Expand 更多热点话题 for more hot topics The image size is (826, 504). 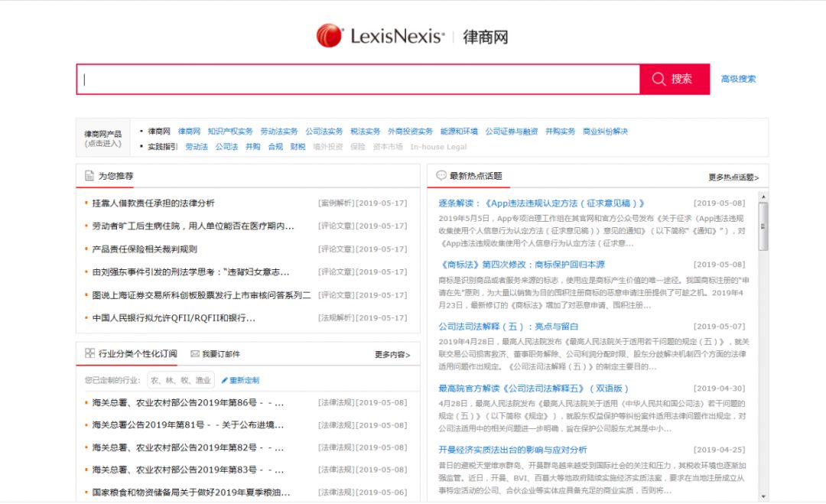[733, 177]
